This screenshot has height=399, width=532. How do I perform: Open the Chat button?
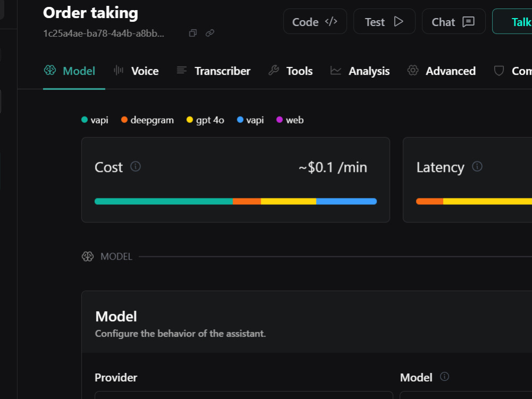click(453, 22)
